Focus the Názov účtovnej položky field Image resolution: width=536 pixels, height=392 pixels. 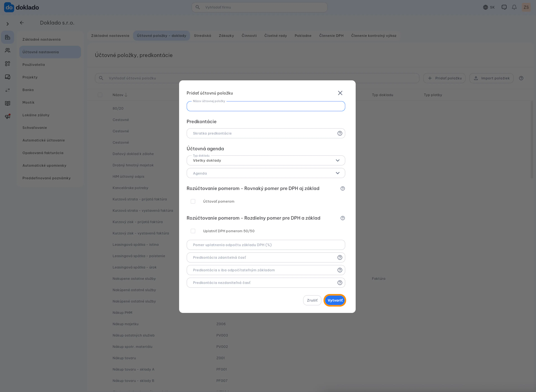click(266, 106)
